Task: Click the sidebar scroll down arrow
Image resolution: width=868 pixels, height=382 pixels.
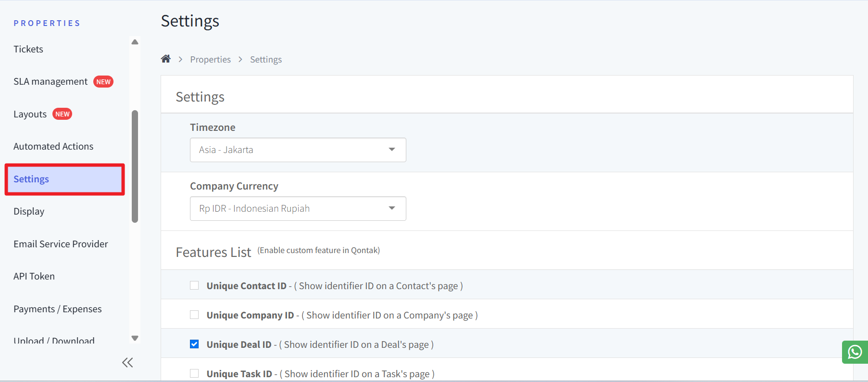Action: coord(135,338)
